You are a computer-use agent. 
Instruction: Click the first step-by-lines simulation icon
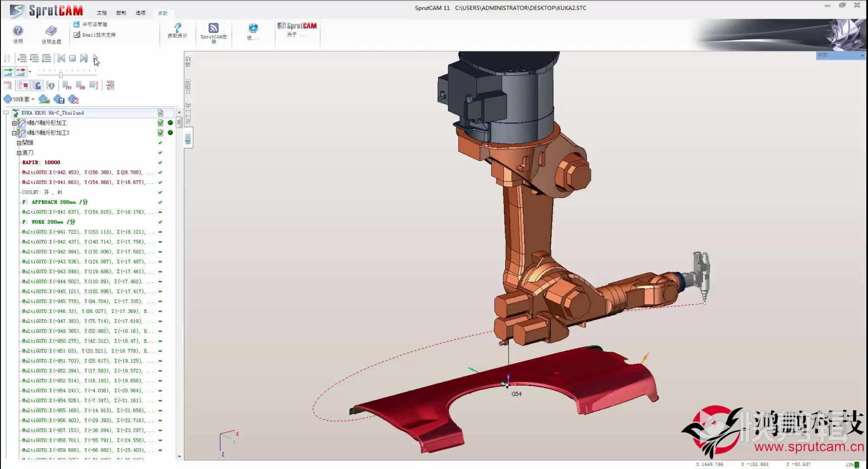click(x=22, y=58)
